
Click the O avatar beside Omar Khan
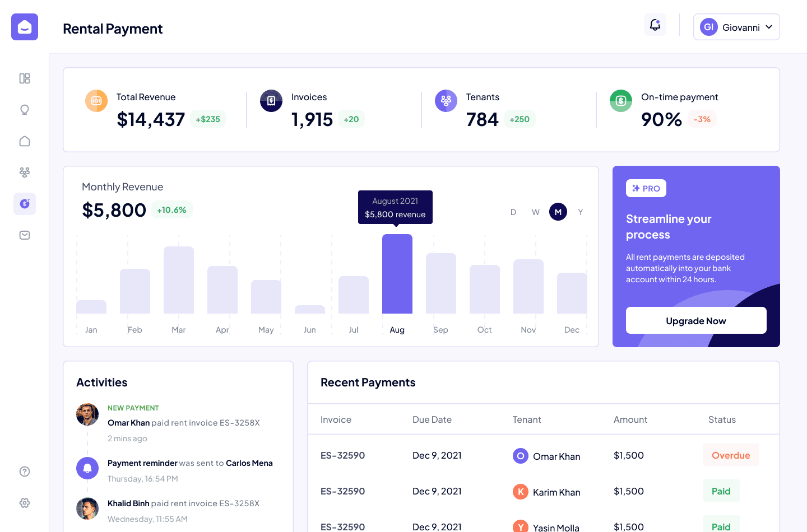pyautogui.click(x=521, y=456)
